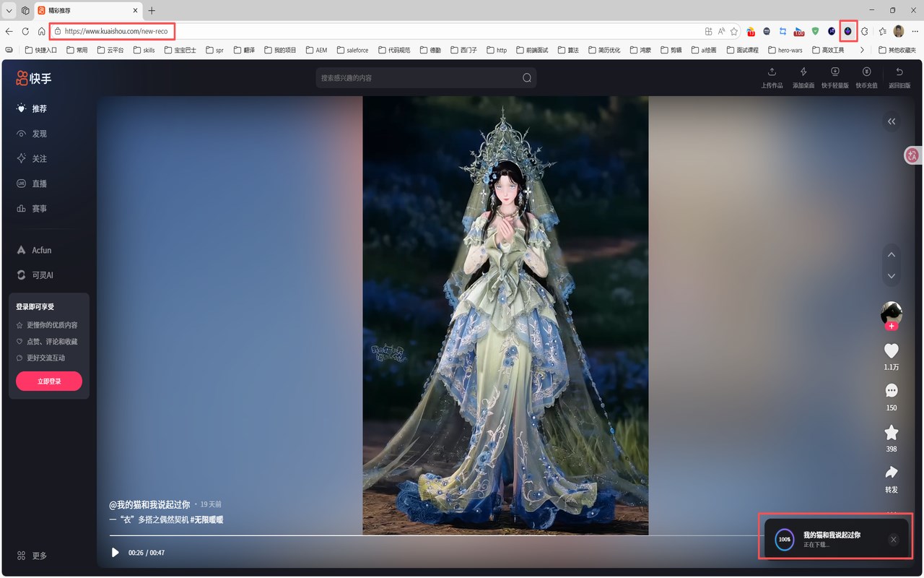Image resolution: width=924 pixels, height=578 pixels.
Task: Open 可灵AI from the sidebar
Action: tap(35, 275)
